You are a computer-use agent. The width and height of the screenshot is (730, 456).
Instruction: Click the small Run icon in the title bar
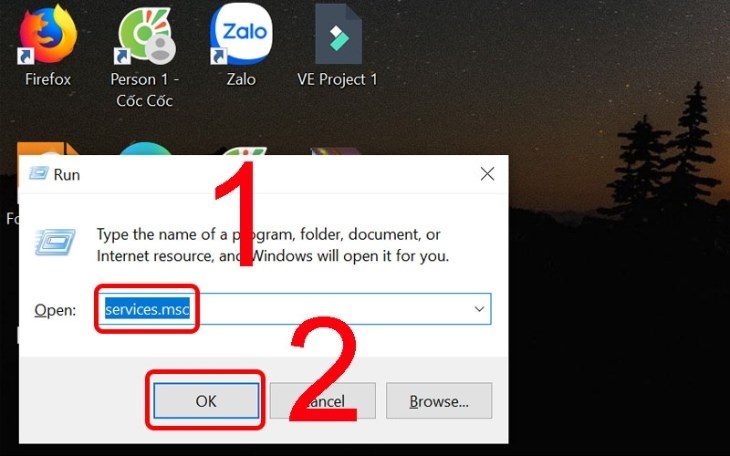(x=38, y=174)
